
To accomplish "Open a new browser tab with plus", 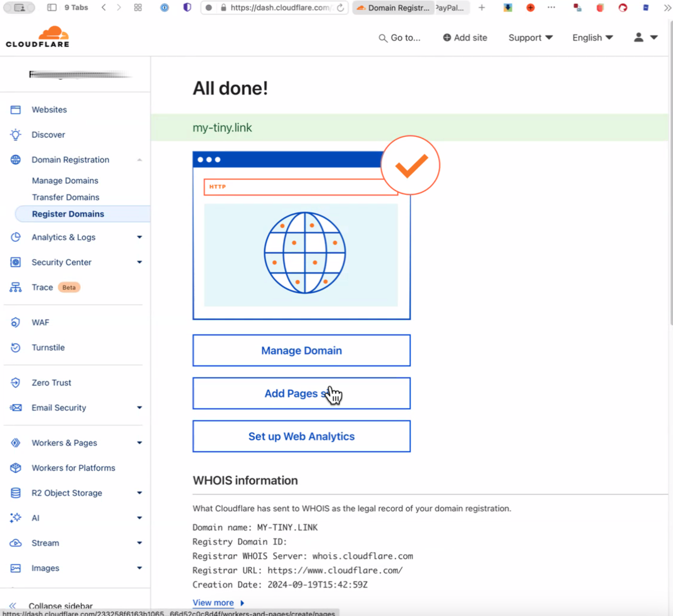I will (x=481, y=7).
